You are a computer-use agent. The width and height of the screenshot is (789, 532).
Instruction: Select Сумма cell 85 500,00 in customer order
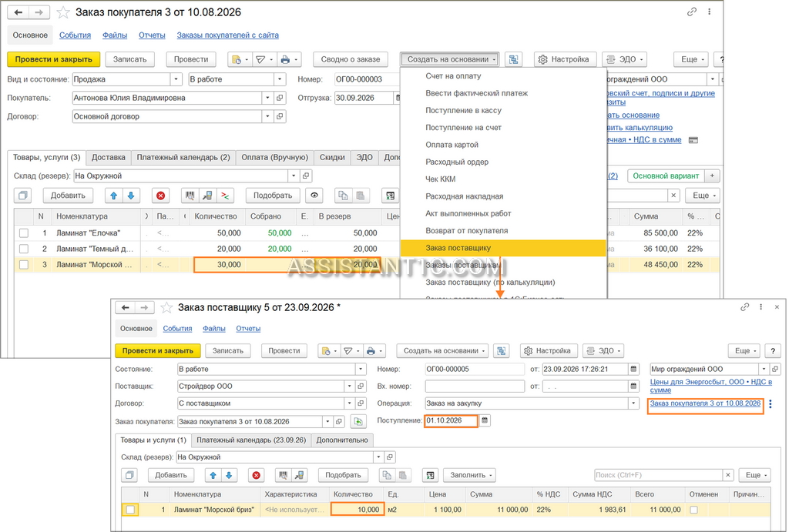655,233
